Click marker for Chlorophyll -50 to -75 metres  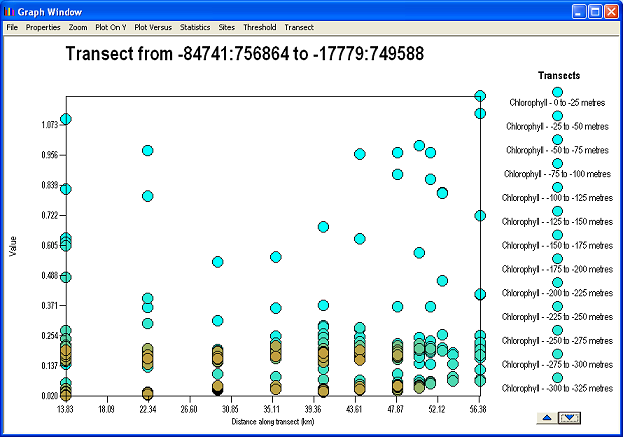tap(558, 140)
